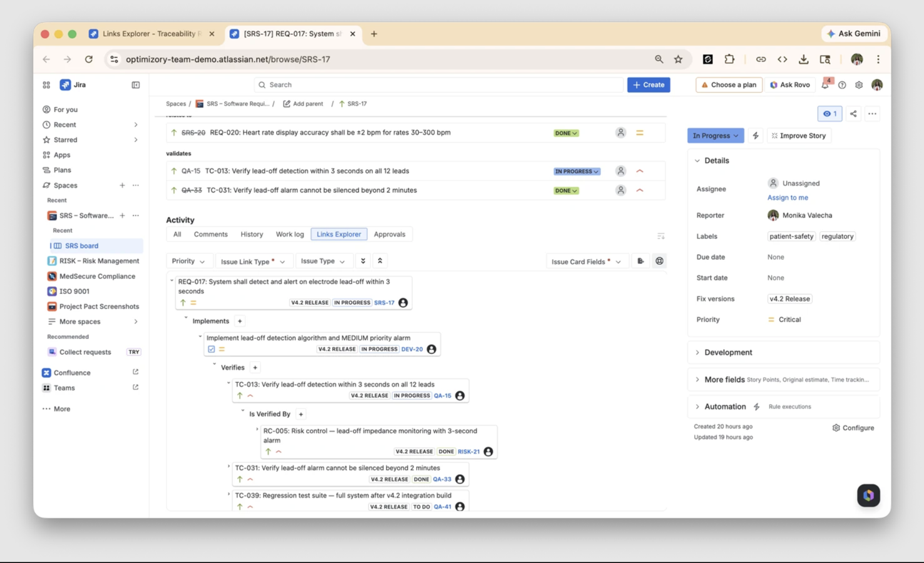Change status via In Progress dropdown
This screenshot has width=924, height=563.
tap(716, 136)
